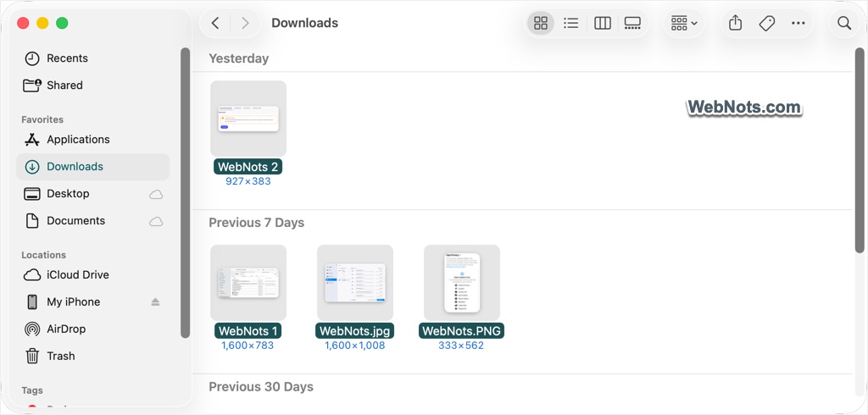Click the AirDrop icon in sidebar
Viewport: 868px width, 415px height.
32,329
